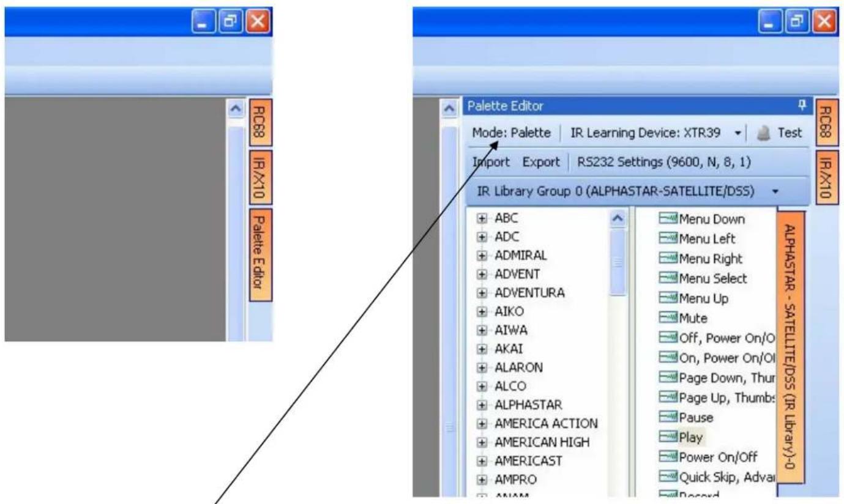The width and height of the screenshot is (844, 504).
Task: Click the Menu Left IR code icon
Action: point(668,238)
